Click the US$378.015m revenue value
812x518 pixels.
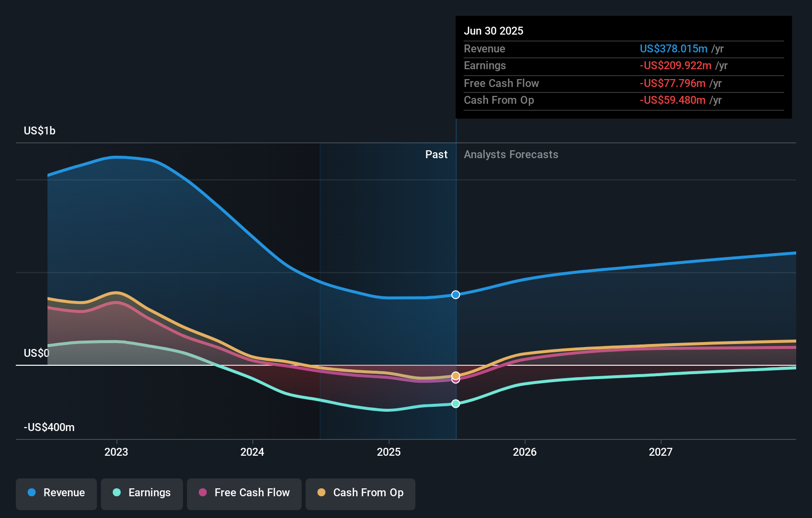(x=673, y=48)
